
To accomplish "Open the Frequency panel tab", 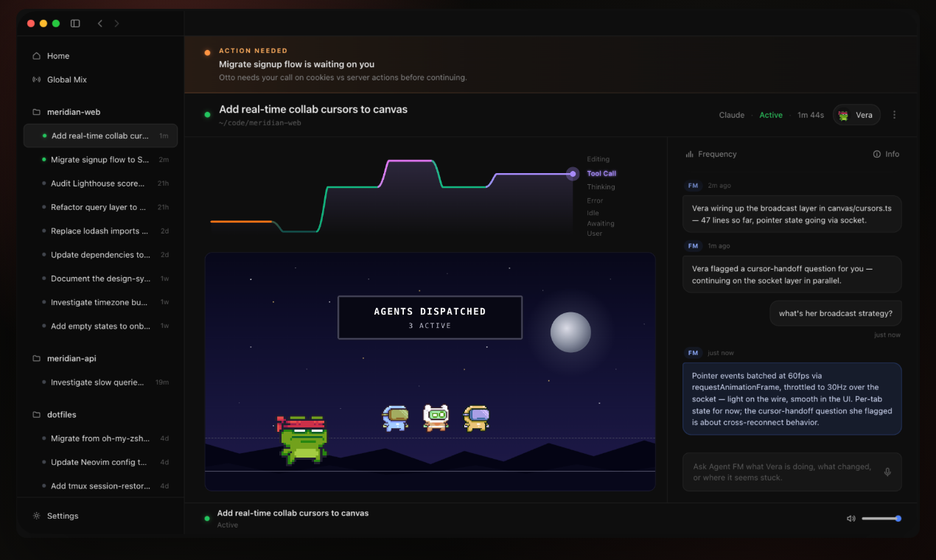I will [711, 154].
